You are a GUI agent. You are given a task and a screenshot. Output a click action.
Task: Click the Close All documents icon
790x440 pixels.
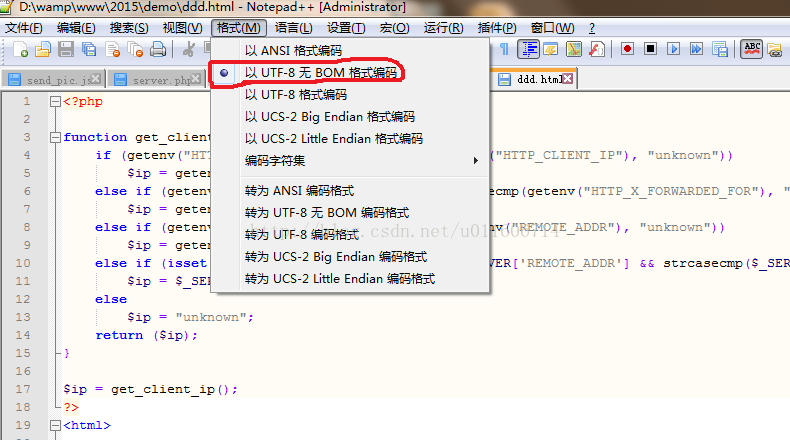135,49
